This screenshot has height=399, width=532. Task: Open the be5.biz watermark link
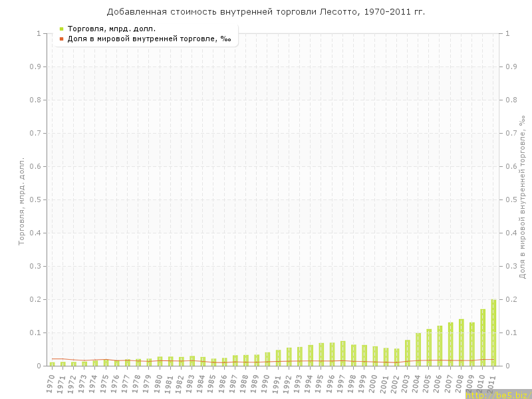[498, 394]
